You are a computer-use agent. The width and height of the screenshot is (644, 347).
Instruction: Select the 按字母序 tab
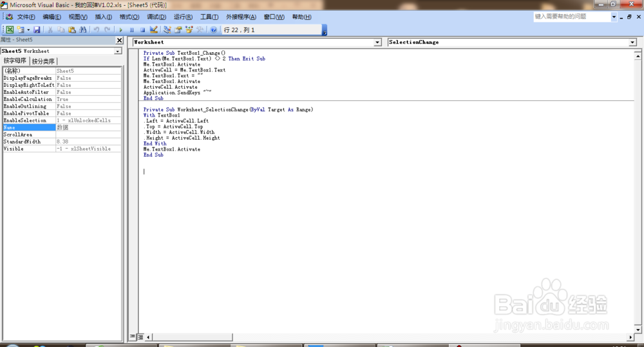click(15, 61)
